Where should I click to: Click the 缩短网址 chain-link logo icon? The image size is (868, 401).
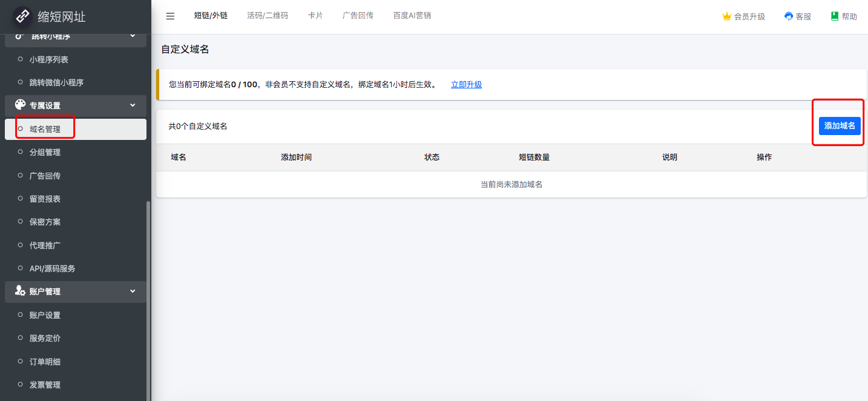coord(23,16)
